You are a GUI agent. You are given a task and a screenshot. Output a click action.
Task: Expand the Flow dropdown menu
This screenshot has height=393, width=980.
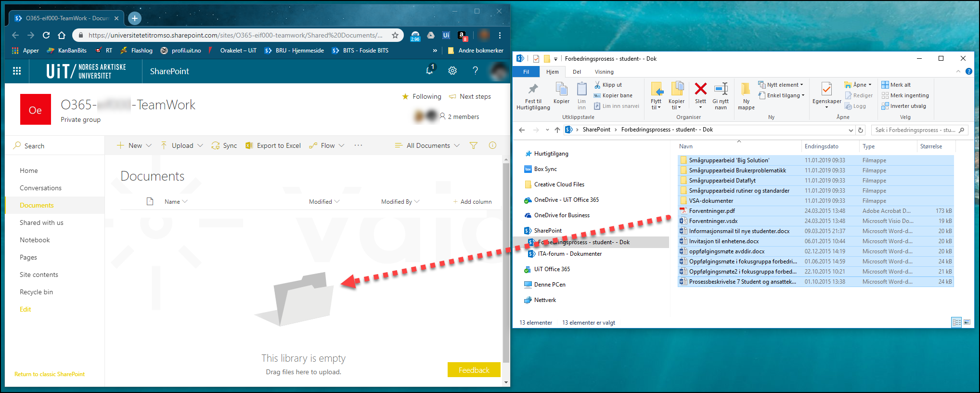[x=327, y=145]
